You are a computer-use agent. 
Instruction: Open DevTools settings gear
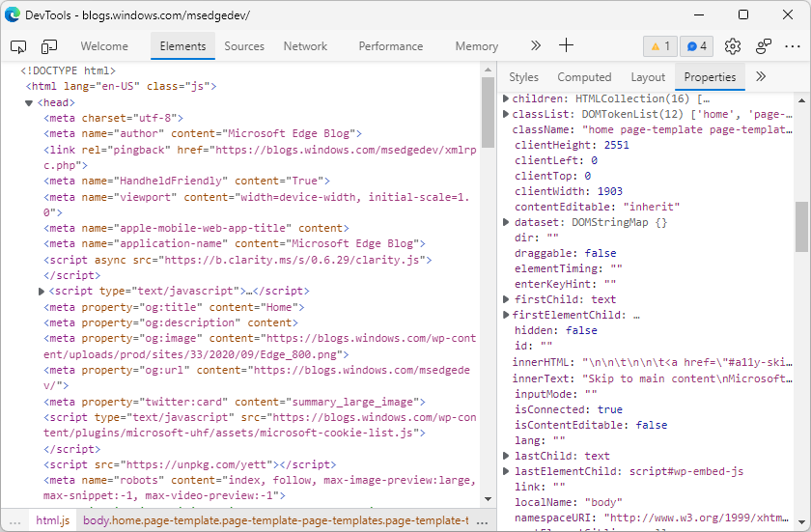point(733,46)
